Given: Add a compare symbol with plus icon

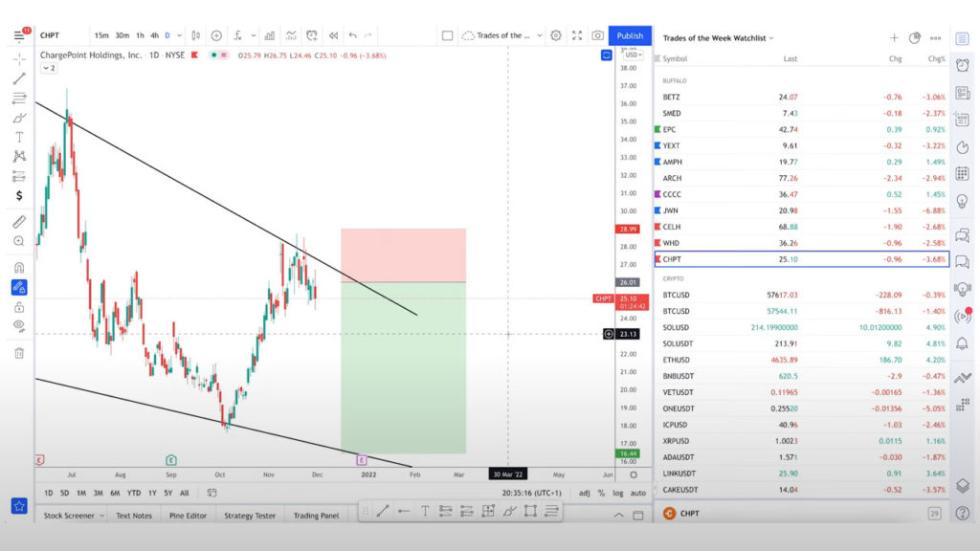Looking at the screenshot, I should 216,35.
